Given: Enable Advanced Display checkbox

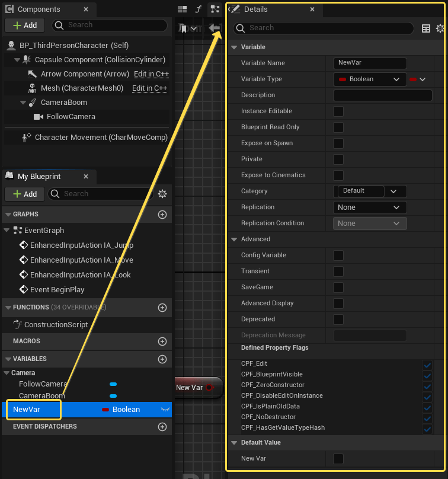Looking at the screenshot, I should click(x=338, y=304).
